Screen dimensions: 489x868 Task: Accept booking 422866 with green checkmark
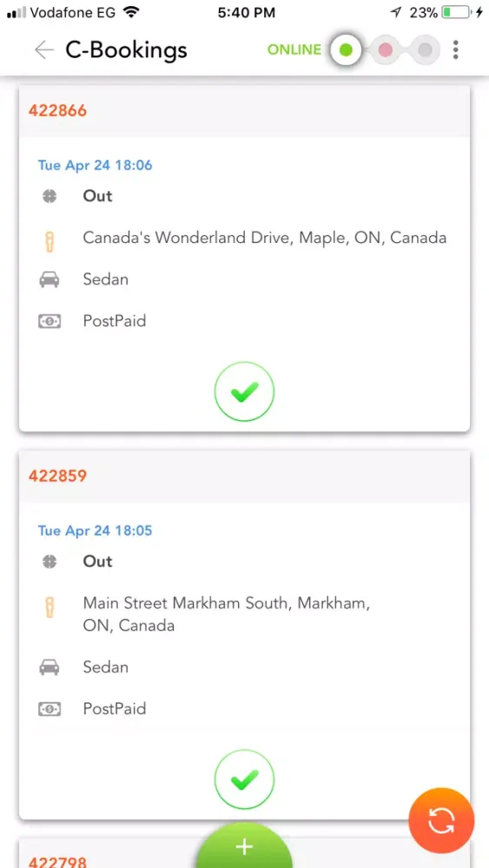[244, 392]
